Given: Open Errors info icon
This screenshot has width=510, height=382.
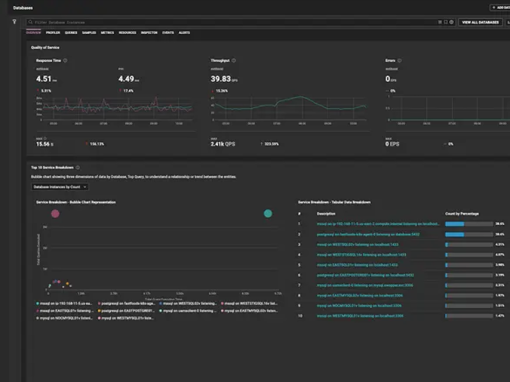Looking at the screenshot, I should (x=399, y=60).
